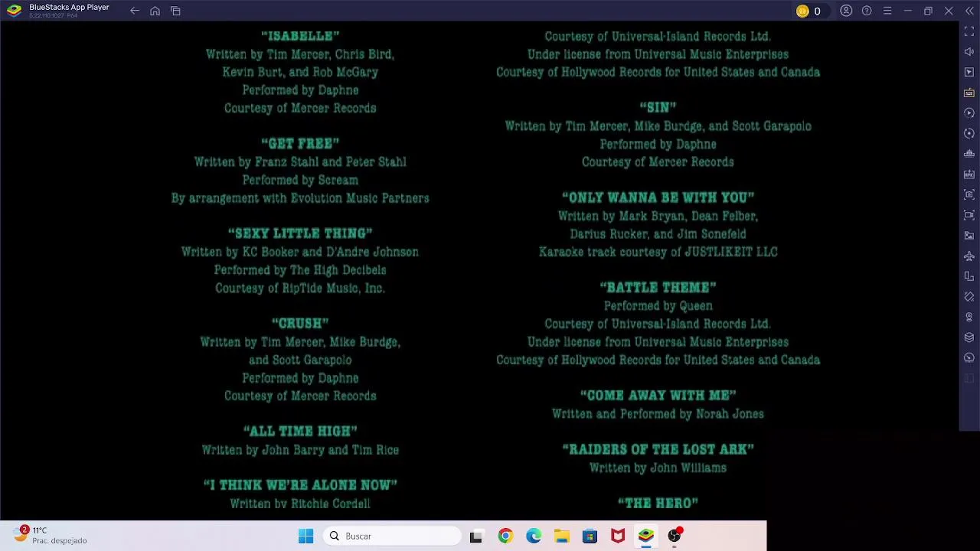
Task: Click the gold coin points icon
Action: pos(802,11)
